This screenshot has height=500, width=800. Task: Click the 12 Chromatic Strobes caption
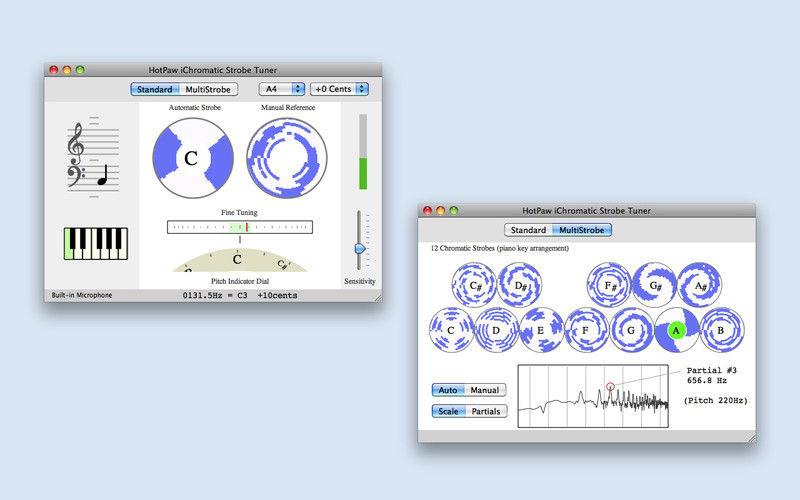click(x=499, y=248)
